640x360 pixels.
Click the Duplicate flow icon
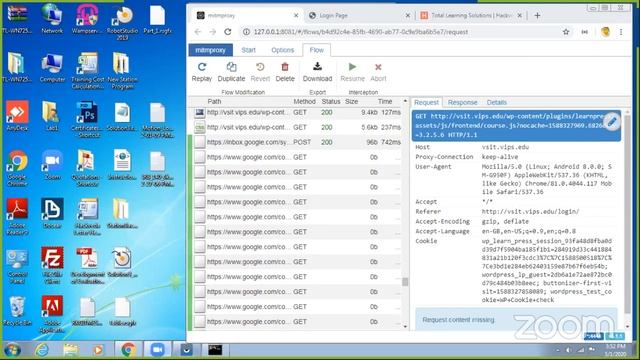coord(231,67)
